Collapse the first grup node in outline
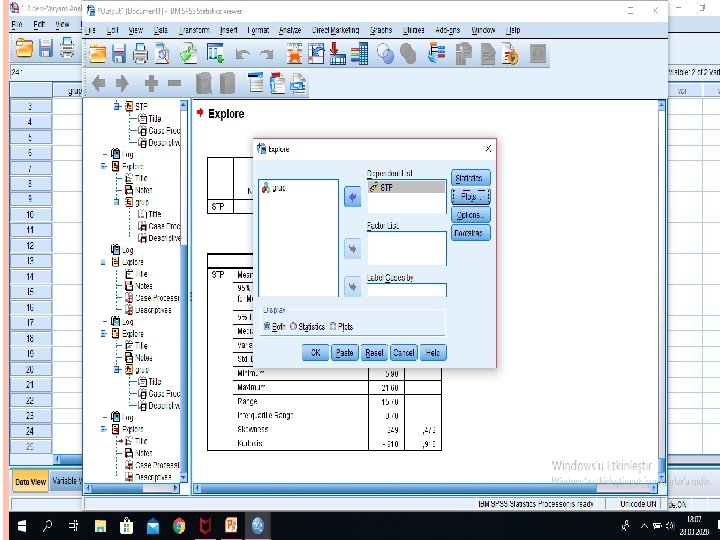Screen dimensions: 720x540 coord(117,202)
